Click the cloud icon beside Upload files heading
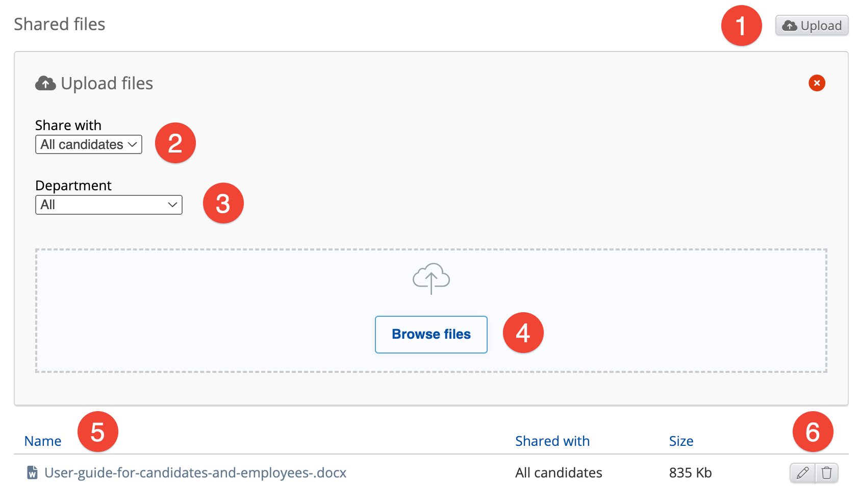The image size is (859, 504). (45, 83)
